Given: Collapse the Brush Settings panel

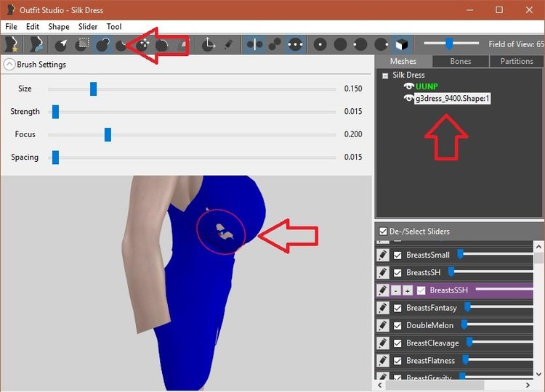Looking at the screenshot, I should tap(9, 65).
